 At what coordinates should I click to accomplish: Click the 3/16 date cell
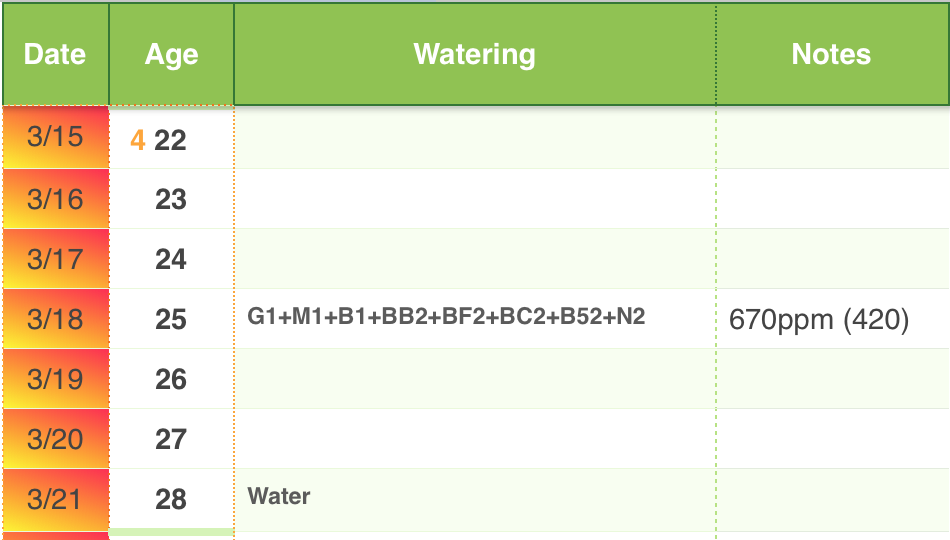tap(56, 199)
